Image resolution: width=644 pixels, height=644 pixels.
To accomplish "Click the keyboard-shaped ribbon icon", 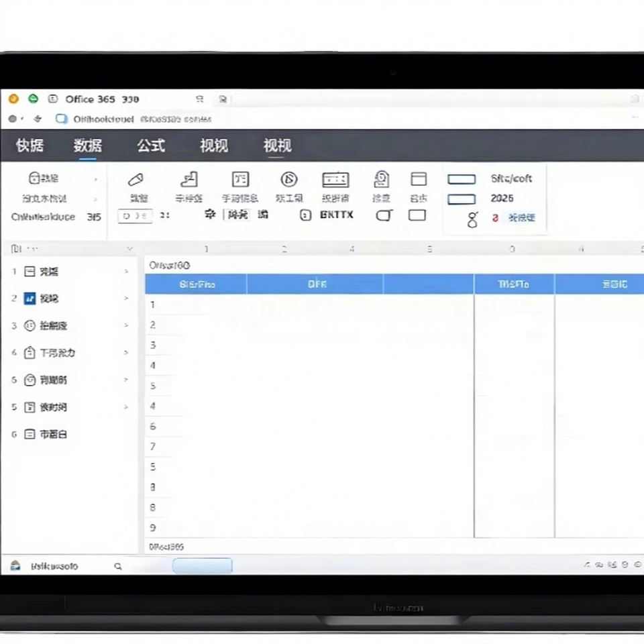I will tap(335, 180).
